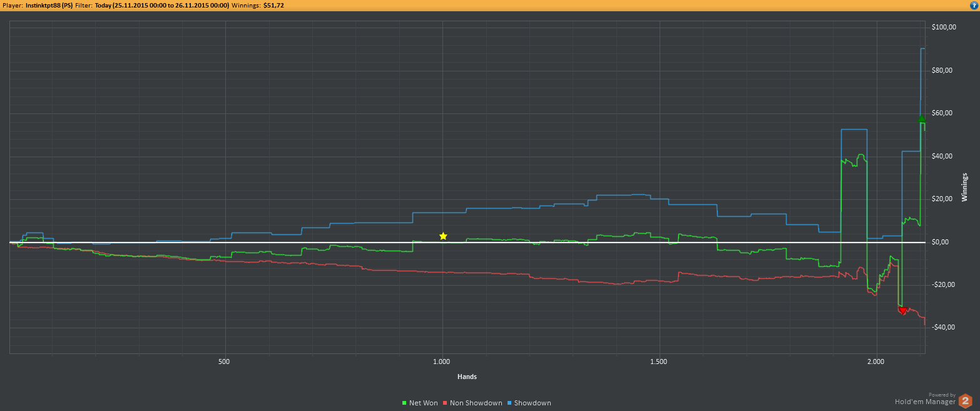Toggle the Showdown series in legend
The width and height of the screenshot is (980, 411).
(529, 403)
